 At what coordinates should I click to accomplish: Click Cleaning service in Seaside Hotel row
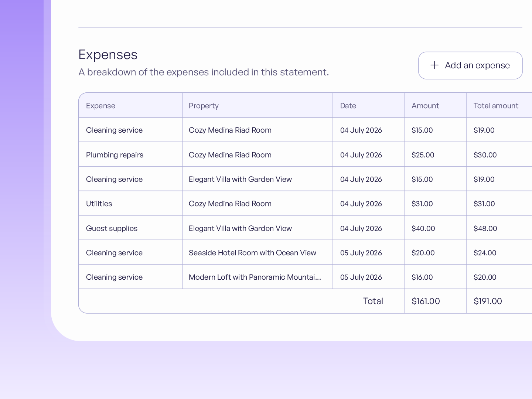114,253
